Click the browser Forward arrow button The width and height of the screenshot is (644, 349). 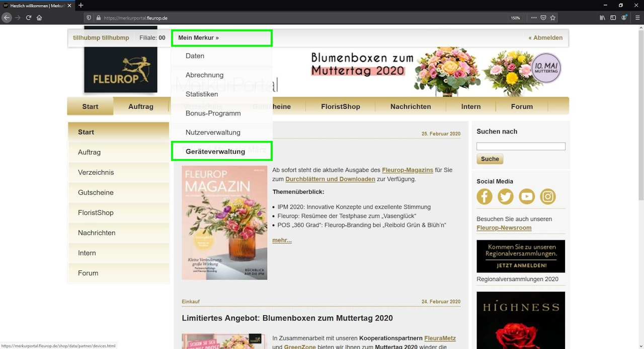pos(18,18)
